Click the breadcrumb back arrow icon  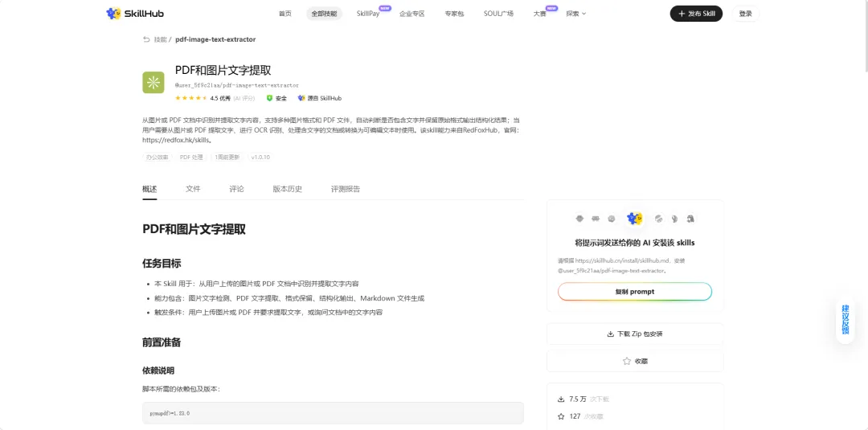pyautogui.click(x=146, y=39)
